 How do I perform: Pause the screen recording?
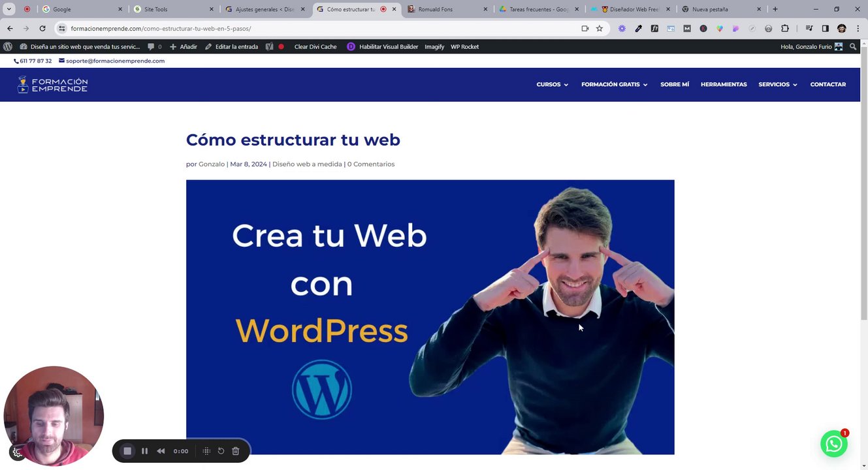tap(144, 451)
